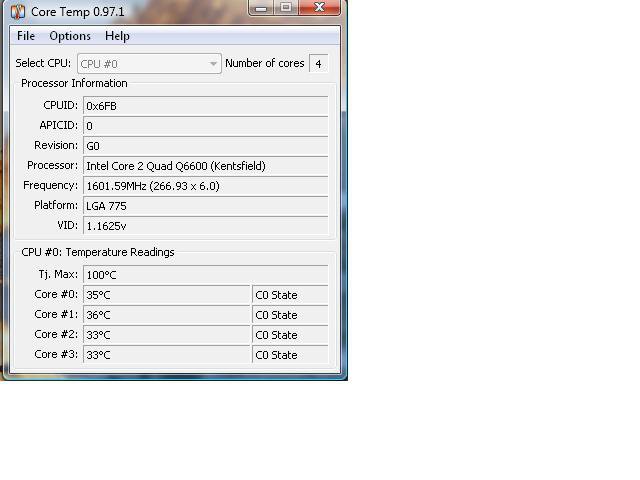Open the Help menu

117,36
